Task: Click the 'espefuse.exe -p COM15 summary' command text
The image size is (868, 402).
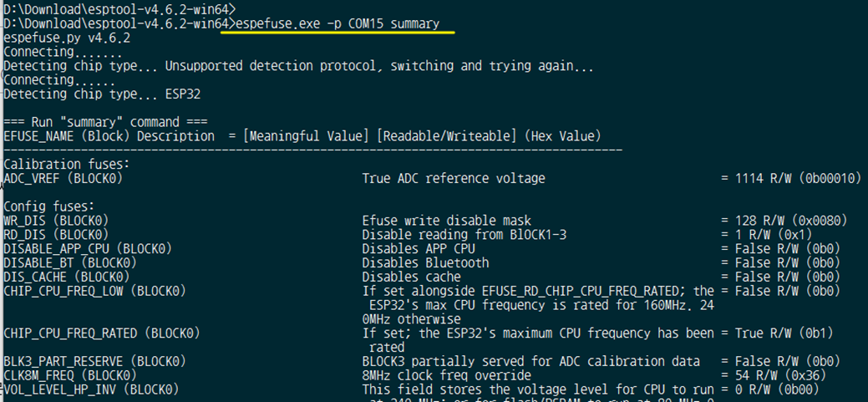Action: pyautogui.click(x=338, y=23)
